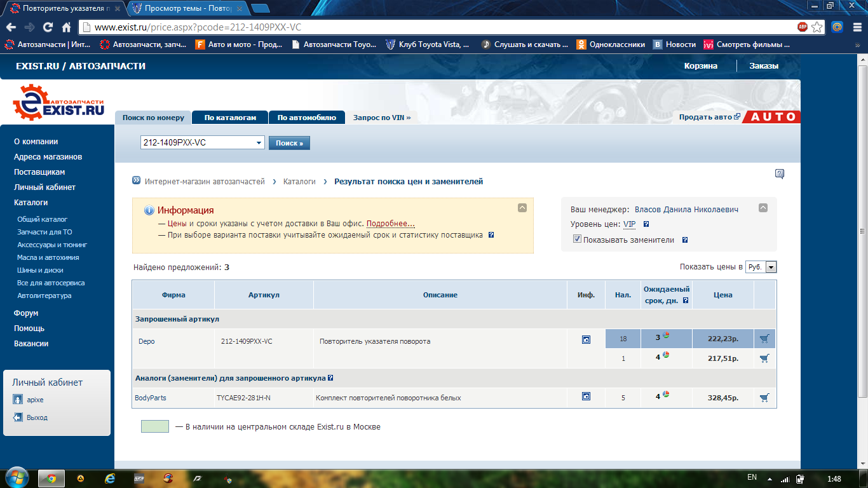Click the Adblock Plus extension icon
The image size is (868, 488).
point(803,27)
